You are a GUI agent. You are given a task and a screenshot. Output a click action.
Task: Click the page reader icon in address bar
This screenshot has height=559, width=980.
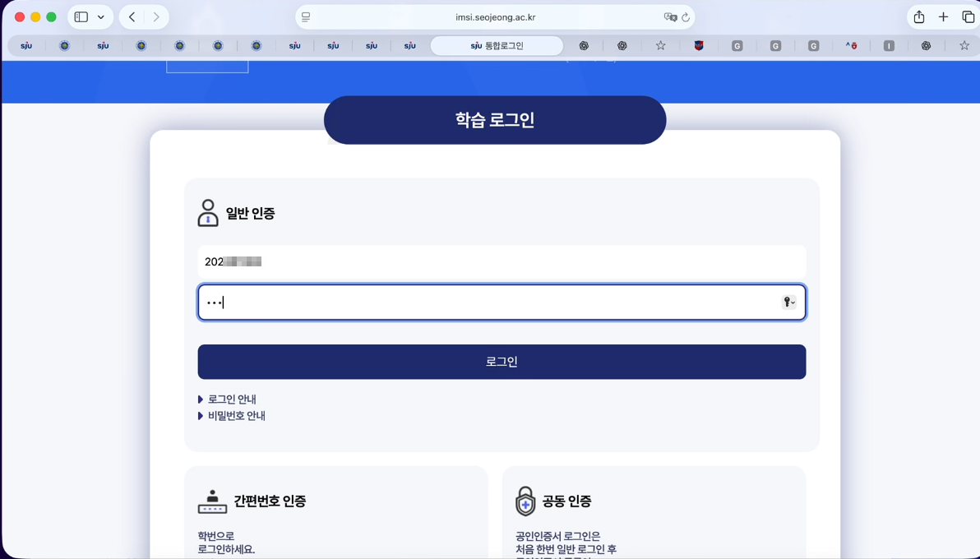pyautogui.click(x=306, y=17)
